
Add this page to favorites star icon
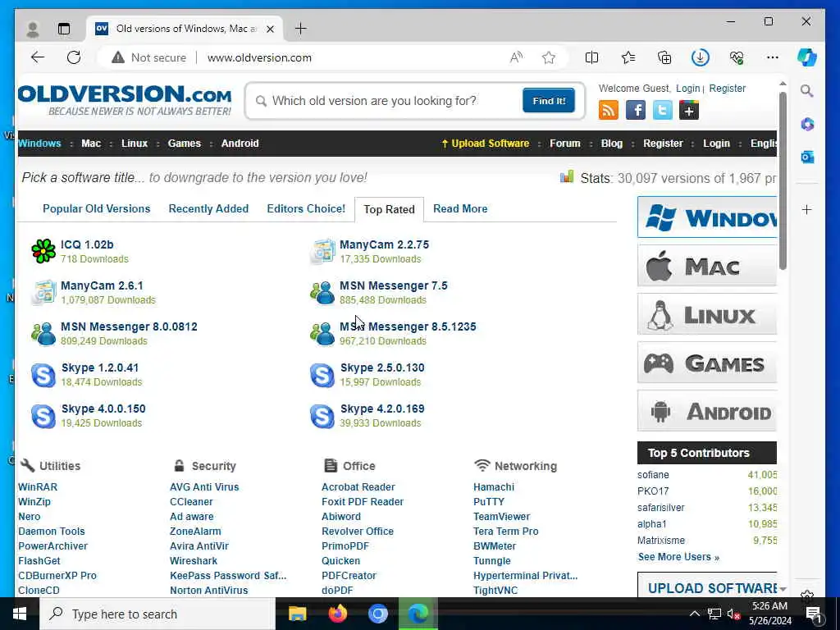click(549, 57)
